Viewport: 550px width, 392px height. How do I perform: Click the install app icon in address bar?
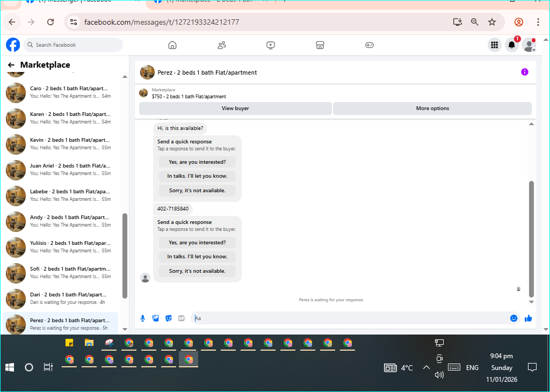pyautogui.click(x=458, y=22)
